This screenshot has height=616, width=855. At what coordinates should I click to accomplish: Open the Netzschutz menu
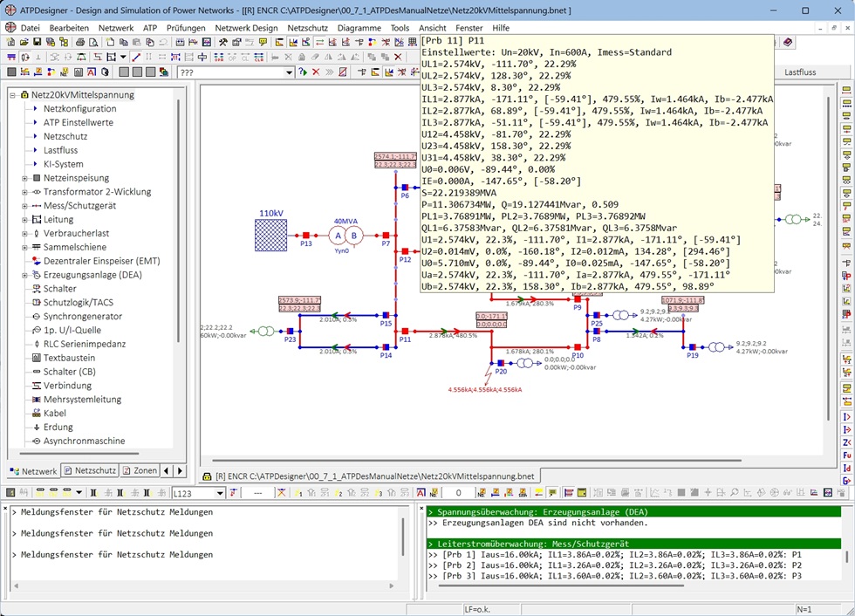(x=307, y=28)
